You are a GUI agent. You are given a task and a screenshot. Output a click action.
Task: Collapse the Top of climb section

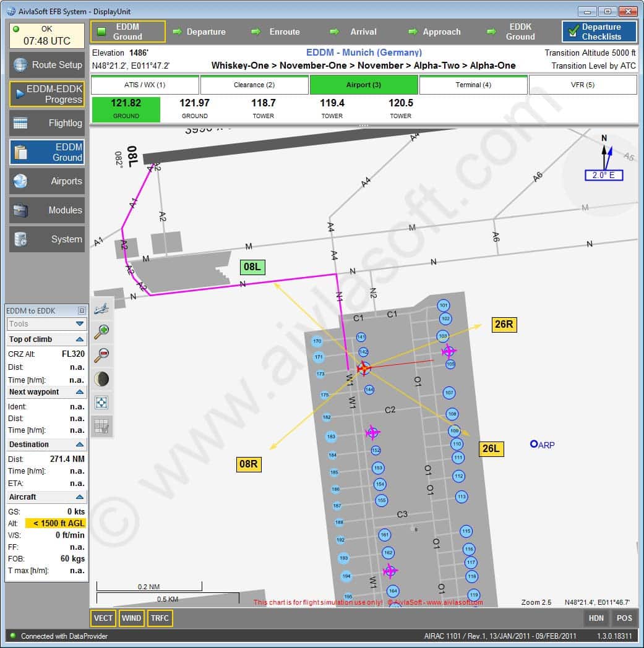pyautogui.click(x=79, y=339)
